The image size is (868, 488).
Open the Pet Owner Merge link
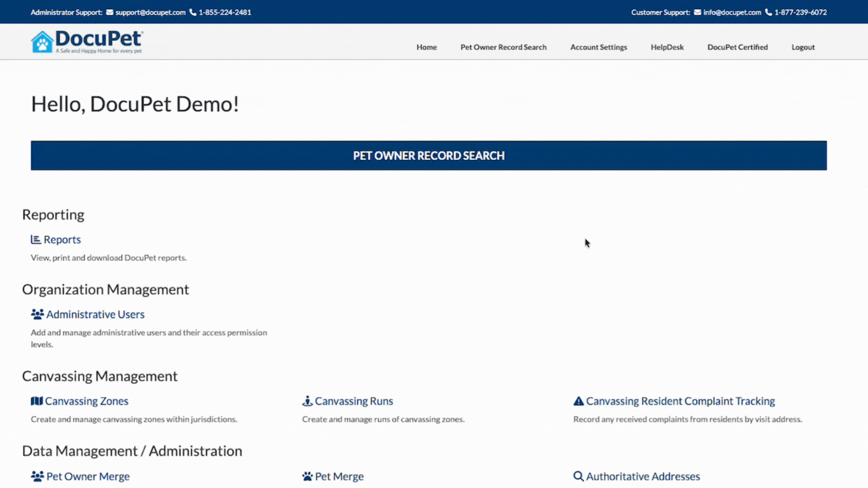click(88, 476)
